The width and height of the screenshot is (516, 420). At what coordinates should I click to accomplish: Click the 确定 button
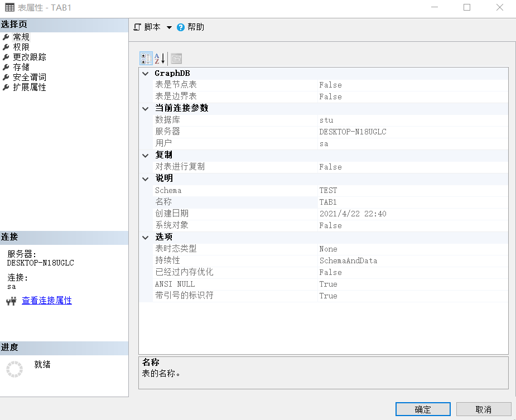423,409
